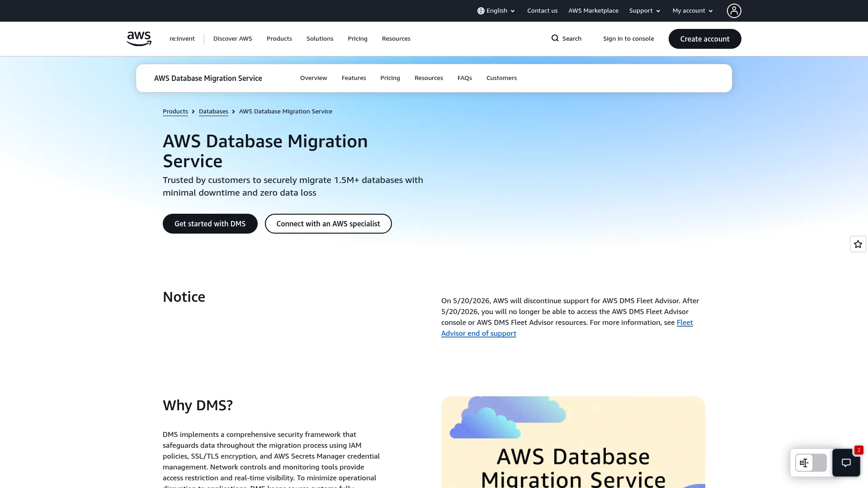868x488 pixels.
Task: Switch to the DMS Resources tab
Action: (x=429, y=78)
